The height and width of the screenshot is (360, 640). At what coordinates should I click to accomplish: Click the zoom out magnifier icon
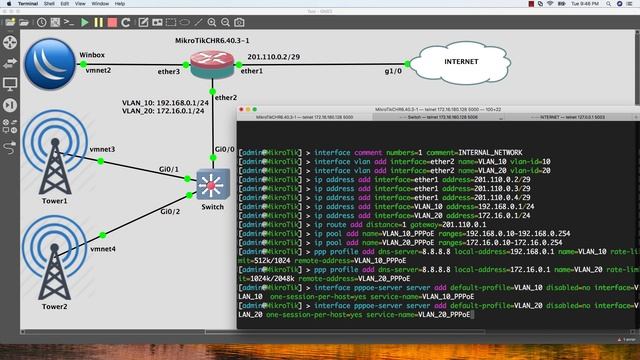point(225,22)
